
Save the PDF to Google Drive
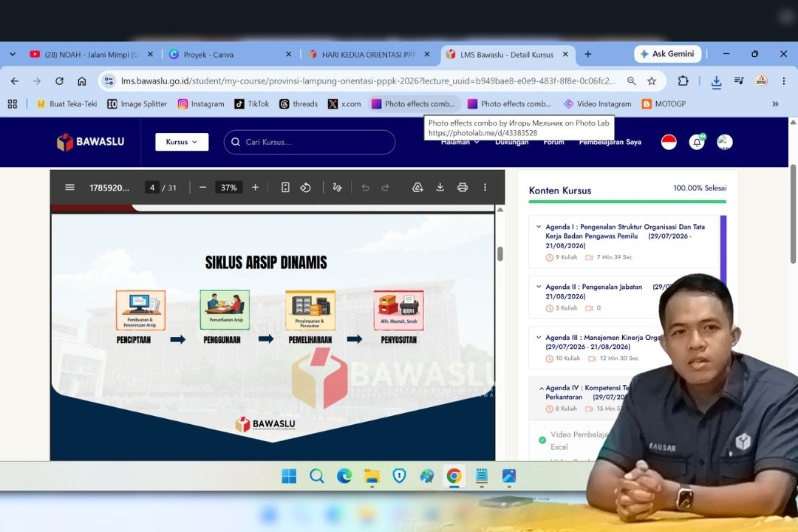click(417, 188)
